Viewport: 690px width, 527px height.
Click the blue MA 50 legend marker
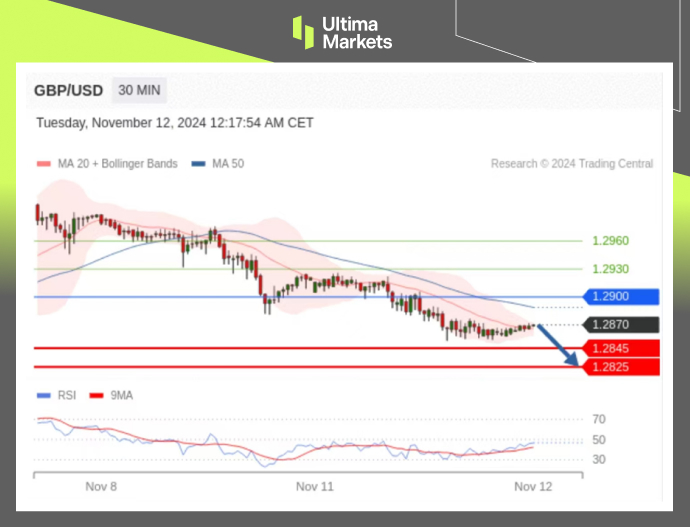[199, 164]
